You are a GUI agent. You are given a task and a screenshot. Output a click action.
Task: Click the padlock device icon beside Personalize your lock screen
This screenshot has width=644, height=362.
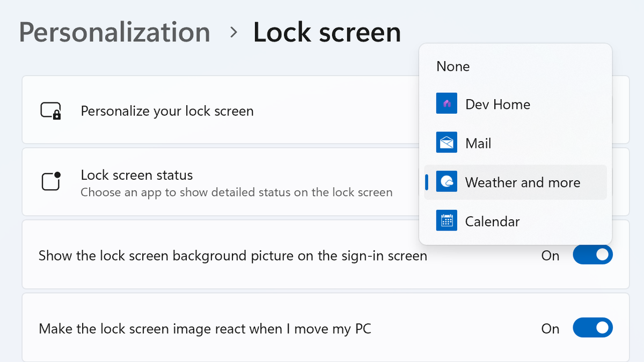[x=51, y=110]
